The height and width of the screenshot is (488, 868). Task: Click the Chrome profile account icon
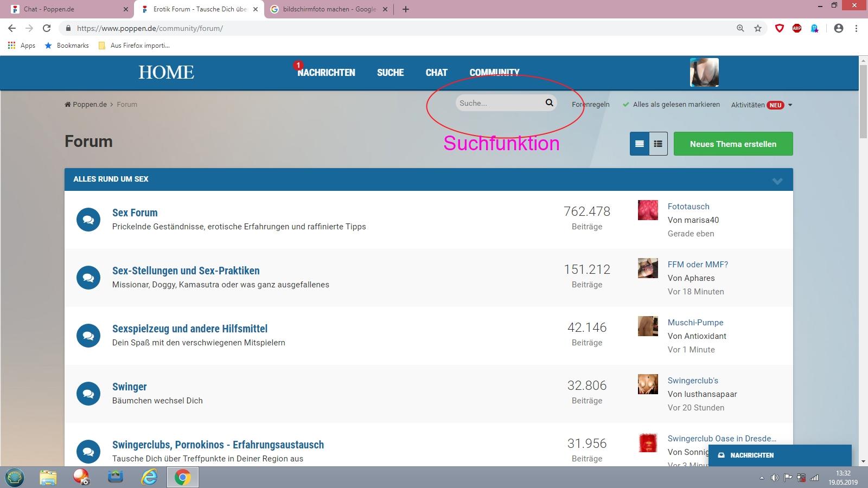(x=839, y=28)
